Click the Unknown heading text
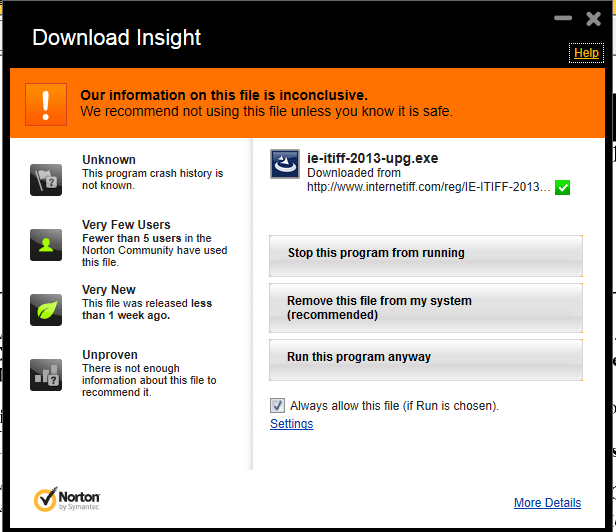 [109, 160]
